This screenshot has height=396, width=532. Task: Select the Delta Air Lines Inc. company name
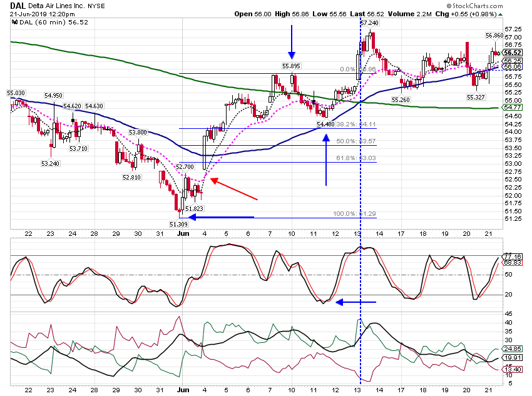57,6
